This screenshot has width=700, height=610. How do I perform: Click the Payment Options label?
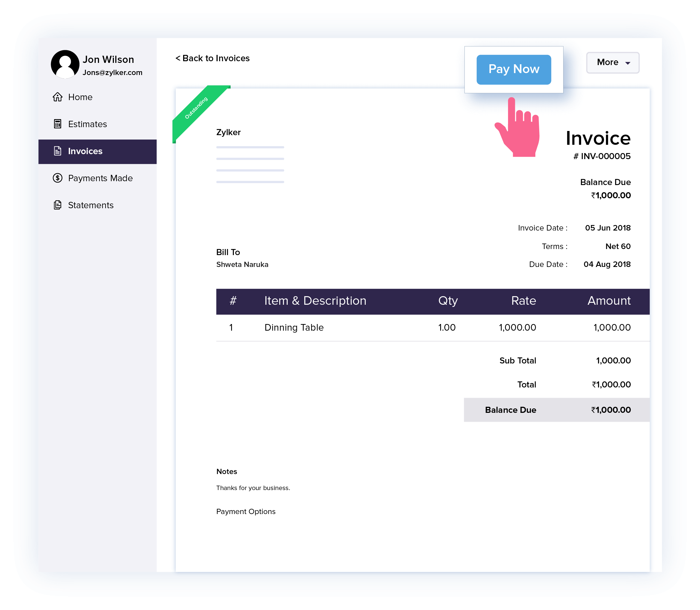(x=245, y=511)
